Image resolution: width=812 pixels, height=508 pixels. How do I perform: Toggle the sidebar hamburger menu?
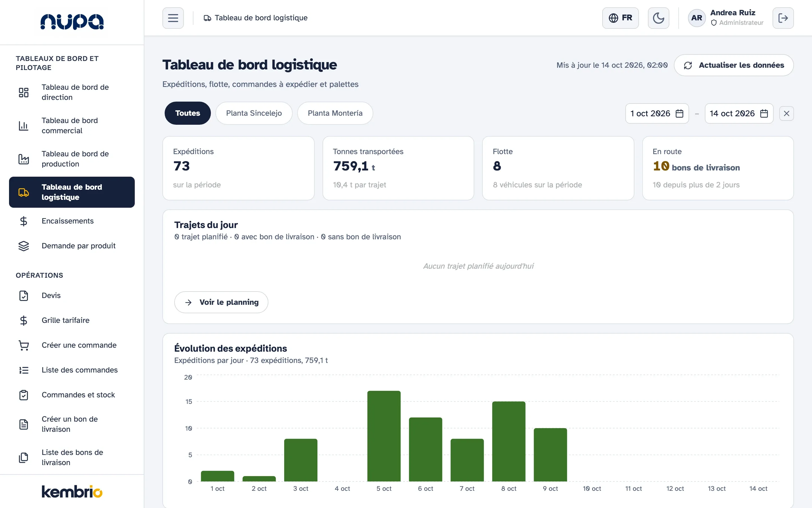[173, 18]
